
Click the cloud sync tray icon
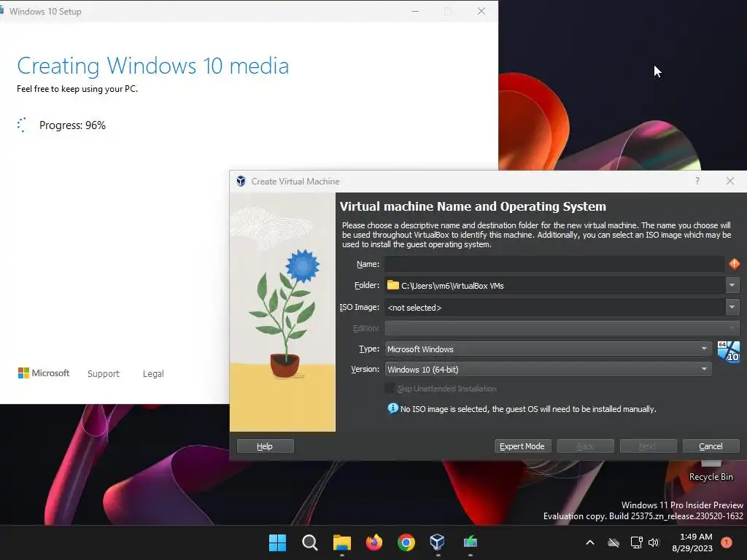click(614, 542)
